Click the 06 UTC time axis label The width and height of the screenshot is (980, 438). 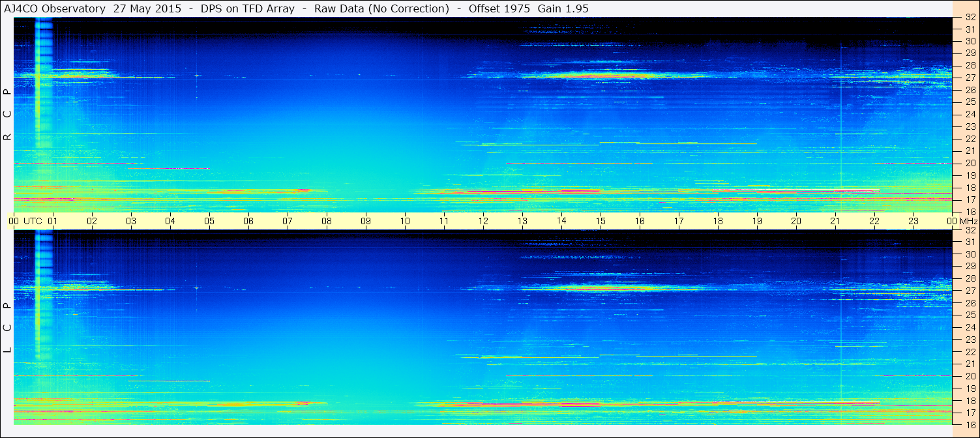point(248,221)
